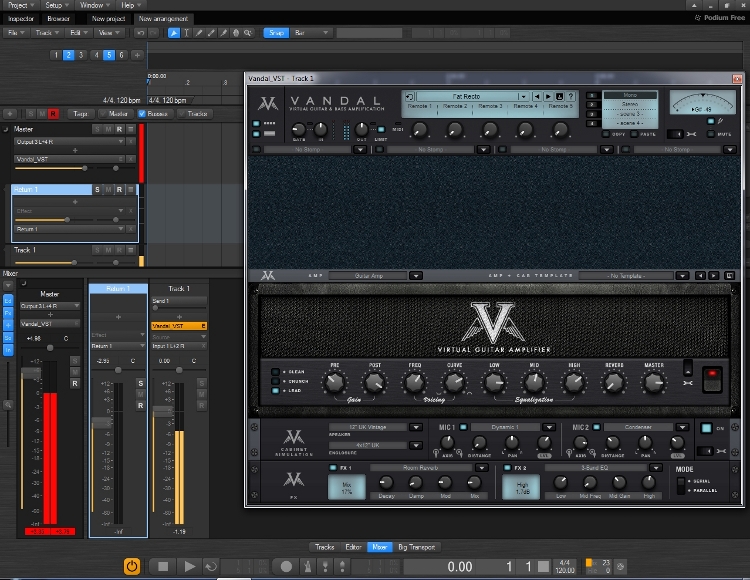This screenshot has height=580, width=750.
Task: Toggle the MIC 1 enable LED
Action: pyautogui.click(x=463, y=427)
